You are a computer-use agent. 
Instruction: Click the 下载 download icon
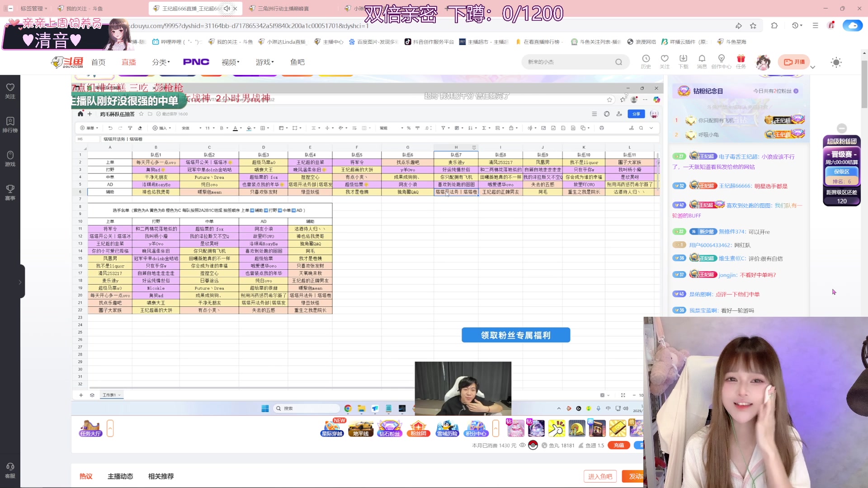click(x=683, y=62)
